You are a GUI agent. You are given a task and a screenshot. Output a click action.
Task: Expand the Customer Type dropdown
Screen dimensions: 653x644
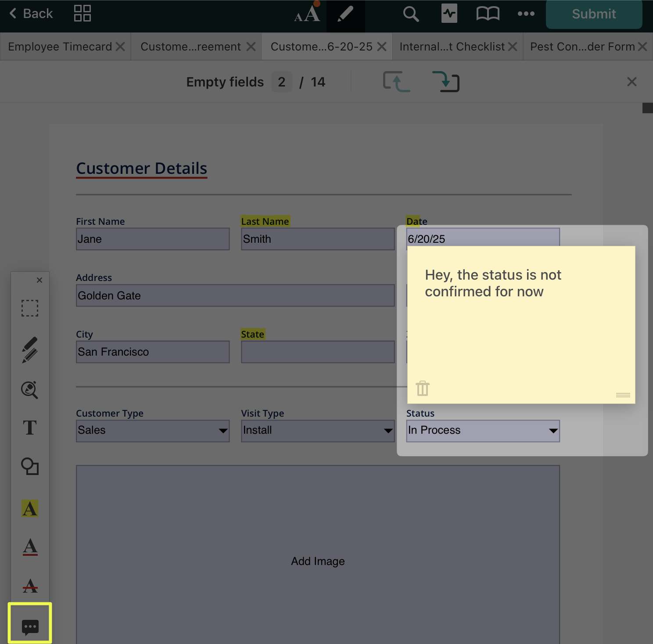click(x=153, y=431)
